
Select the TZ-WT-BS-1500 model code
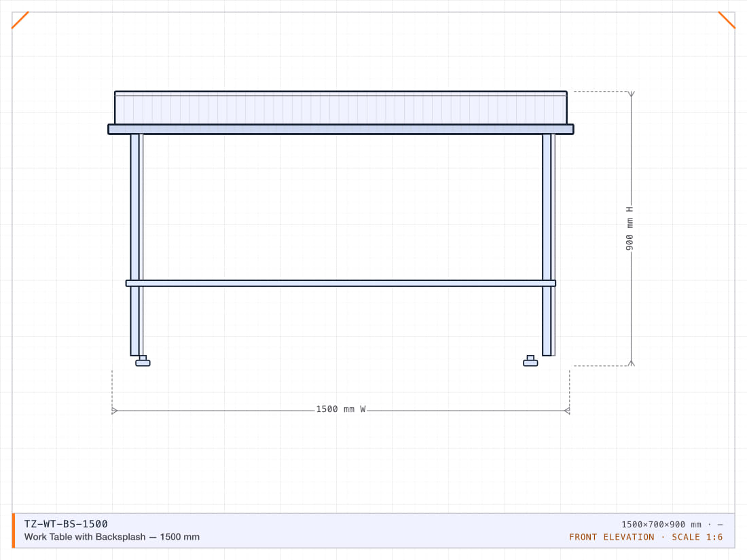[x=66, y=524]
